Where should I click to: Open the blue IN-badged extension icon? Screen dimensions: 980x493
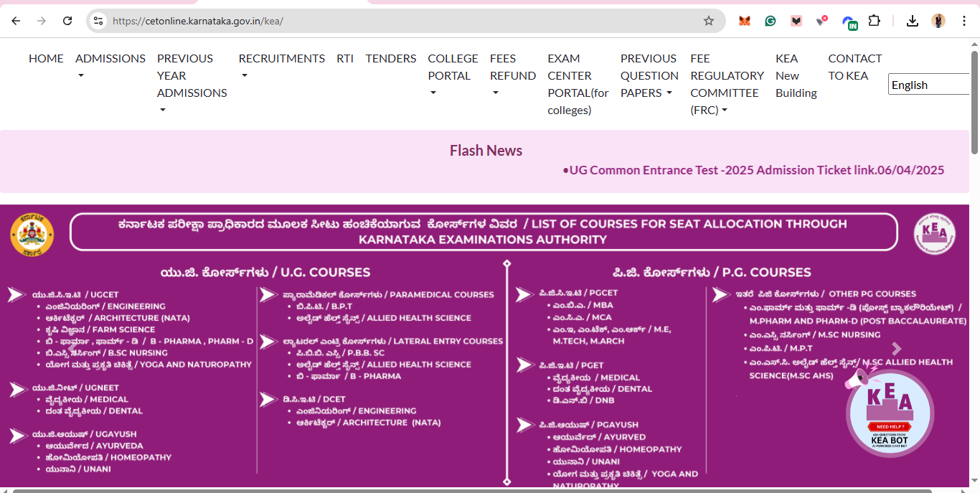(849, 22)
